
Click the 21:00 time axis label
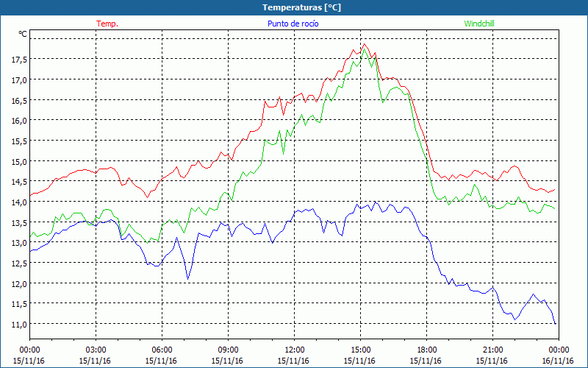click(492, 350)
